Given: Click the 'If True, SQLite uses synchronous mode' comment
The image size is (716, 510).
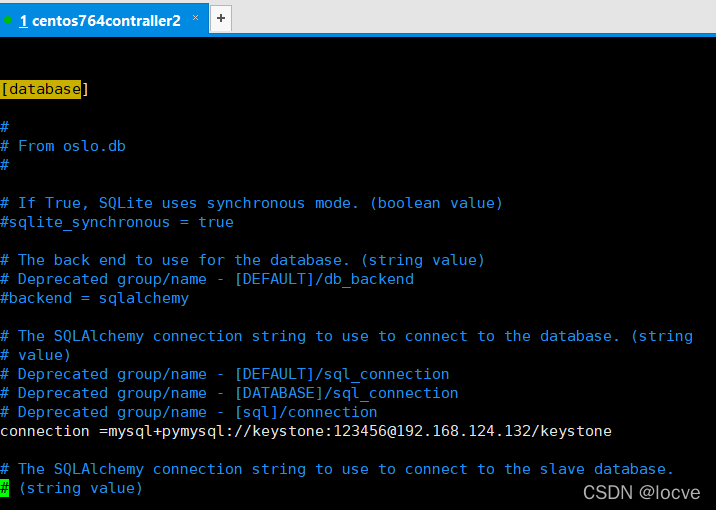Looking at the screenshot, I should pyautogui.click(x=251, y=203).
